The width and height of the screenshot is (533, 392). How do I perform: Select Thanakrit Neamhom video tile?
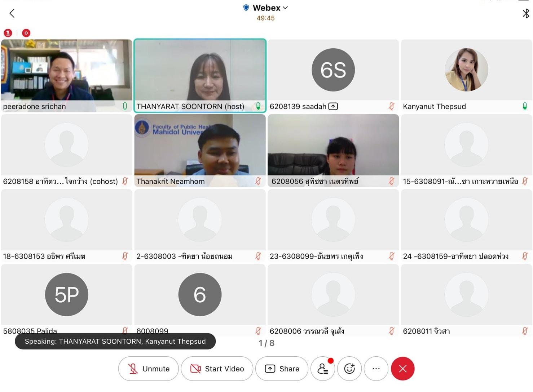200,151
